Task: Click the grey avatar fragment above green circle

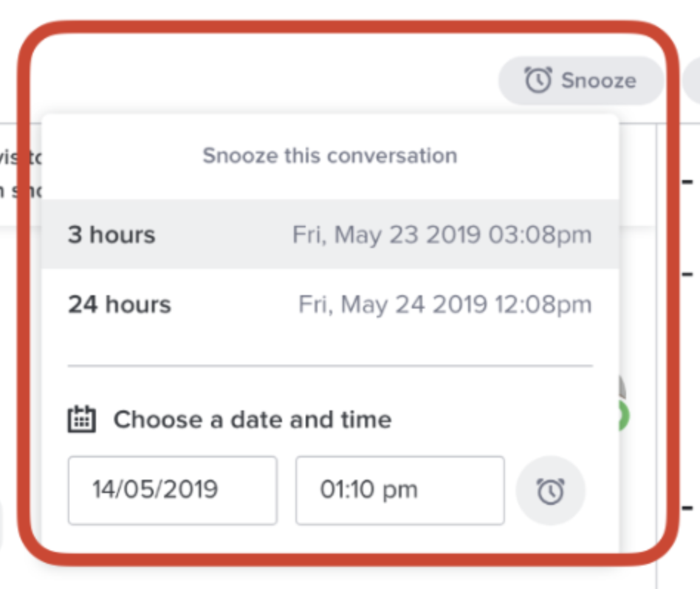Action: pos(622,387)
